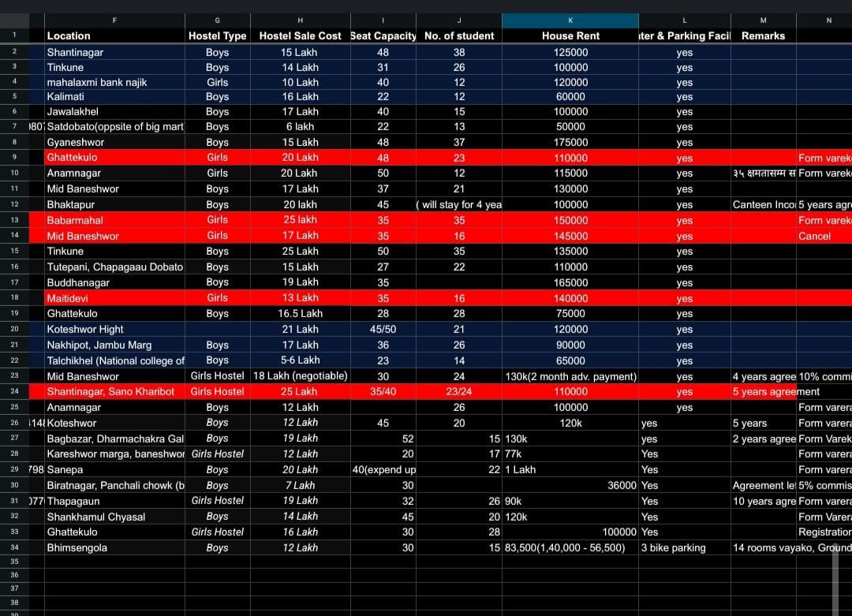Click the '40(expend up' seat capacity cell
This screenshot has width=852, height=616.
(x=383, y=470)
